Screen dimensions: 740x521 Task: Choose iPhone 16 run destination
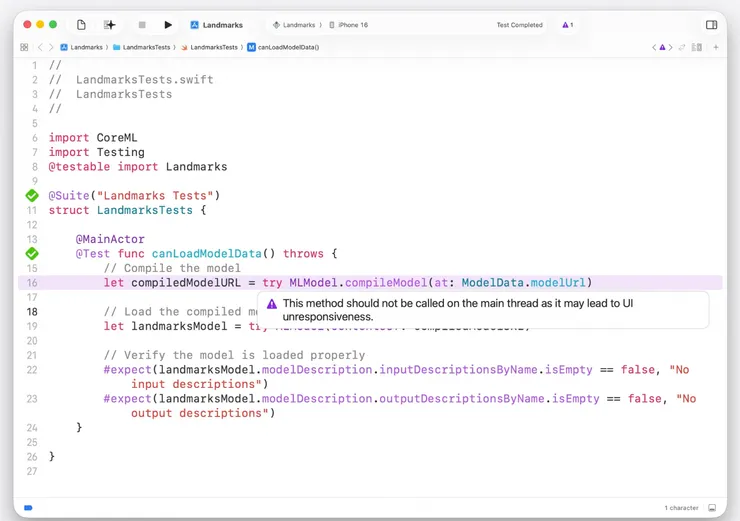[352, 25]
